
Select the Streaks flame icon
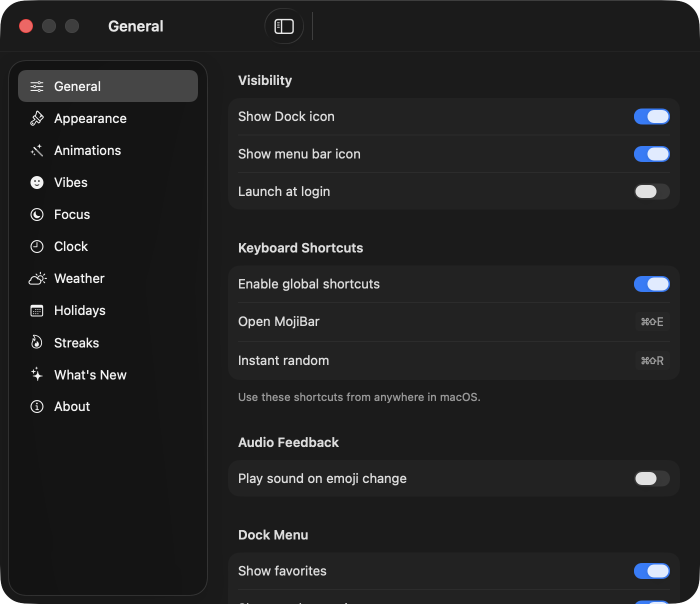click(36, 342)
